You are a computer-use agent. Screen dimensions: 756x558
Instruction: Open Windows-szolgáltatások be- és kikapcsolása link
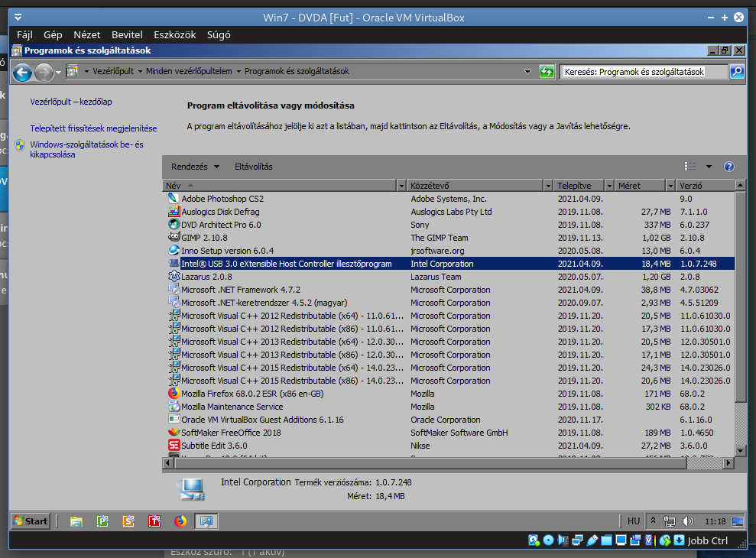(x=87, y=150)
